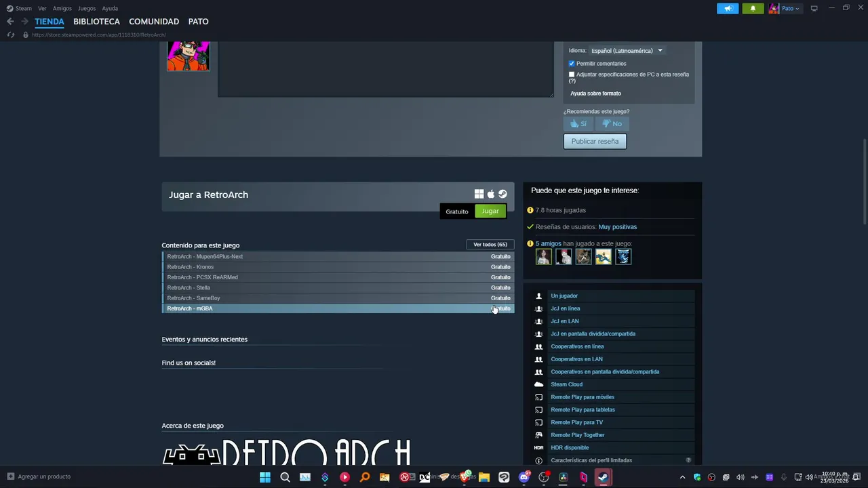Click Remote Play Together link
Viewport: 868px width, 488px height.
(578, 435)
